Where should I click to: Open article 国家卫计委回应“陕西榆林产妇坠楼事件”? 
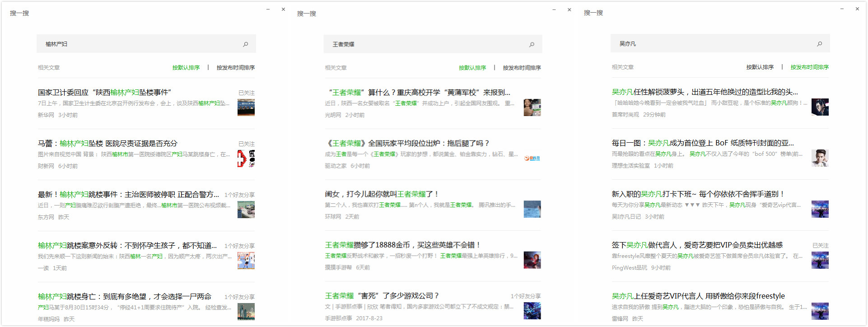pyautogui.click(x=105, y=93)
